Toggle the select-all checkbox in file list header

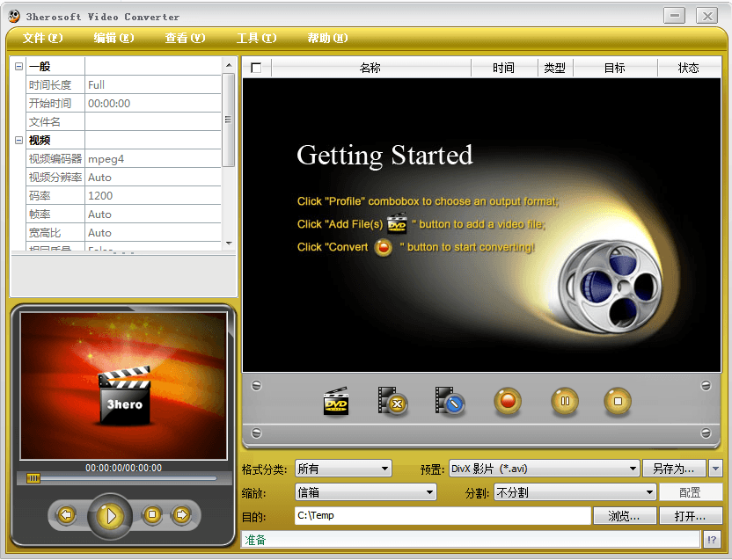pyautogui.click(x=256, y=68)
